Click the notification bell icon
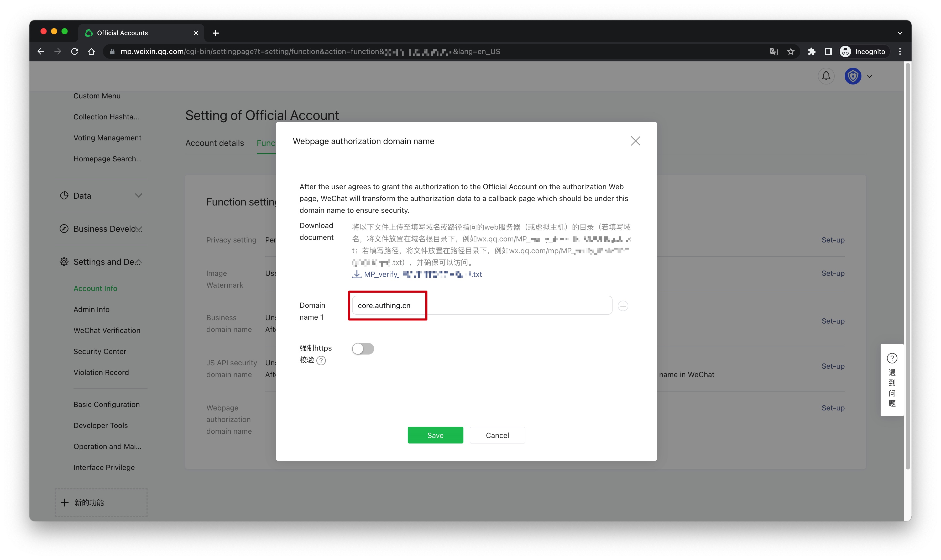 tap(826, 76)
